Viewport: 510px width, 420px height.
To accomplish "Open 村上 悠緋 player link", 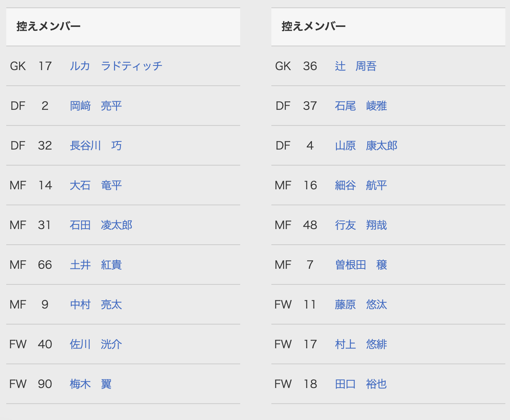I will tap(361, 344).
